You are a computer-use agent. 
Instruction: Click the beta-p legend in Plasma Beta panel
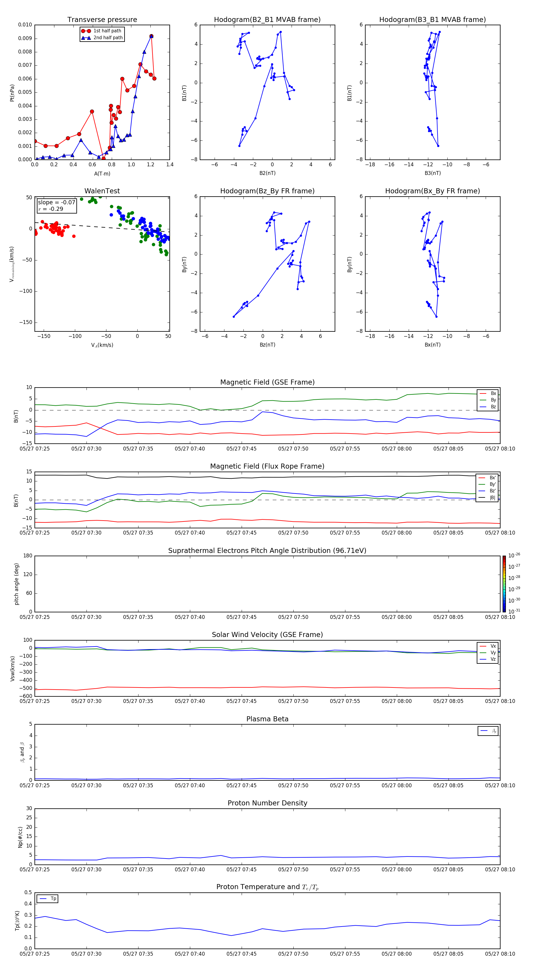pos(488,731)
